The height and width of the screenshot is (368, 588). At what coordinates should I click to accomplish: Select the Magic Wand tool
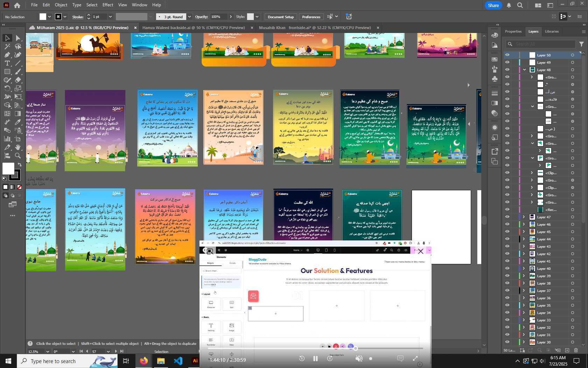click(7, 46)
